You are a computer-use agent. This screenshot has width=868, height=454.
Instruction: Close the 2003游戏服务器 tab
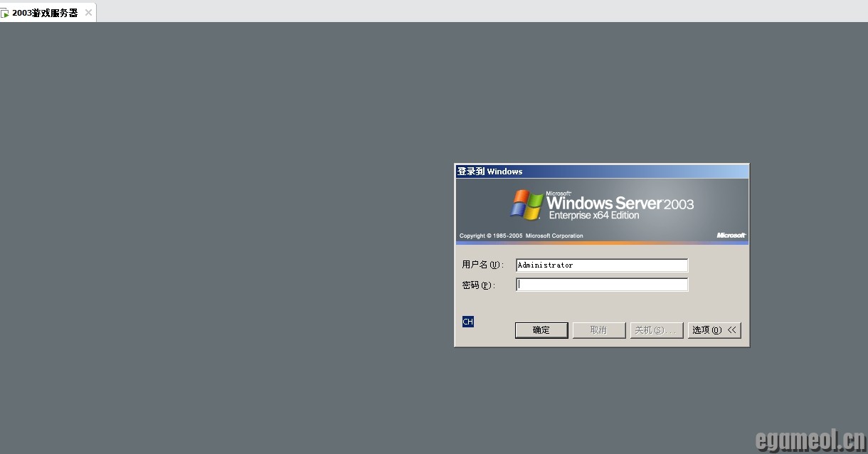(88, 13)
